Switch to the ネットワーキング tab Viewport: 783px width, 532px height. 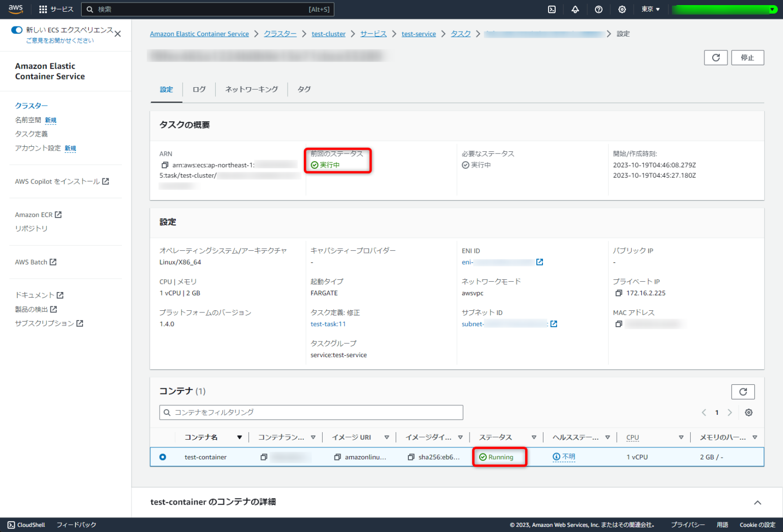pos(251,89)
